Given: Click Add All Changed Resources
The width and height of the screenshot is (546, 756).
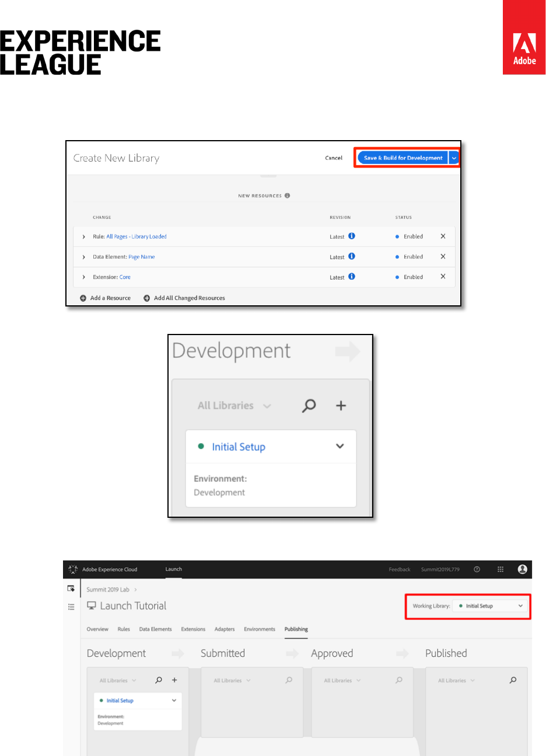Looking at the screenshot, I should tap(184, 298).
